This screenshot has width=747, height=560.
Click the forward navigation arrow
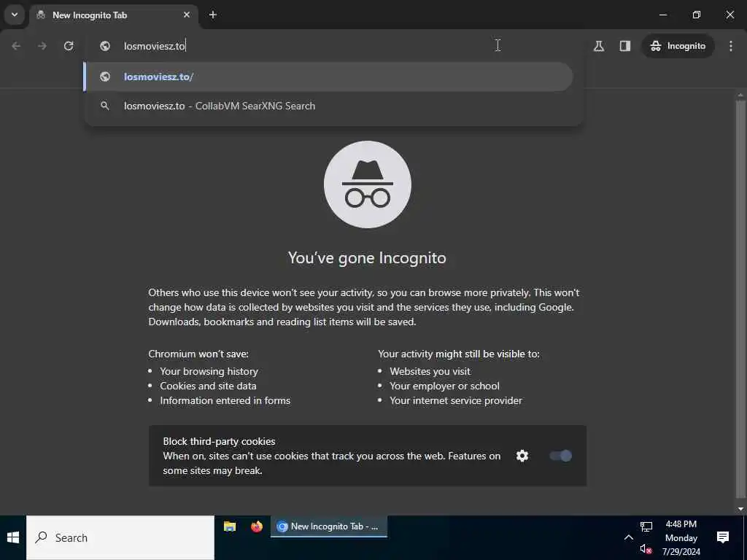[42, 46]
